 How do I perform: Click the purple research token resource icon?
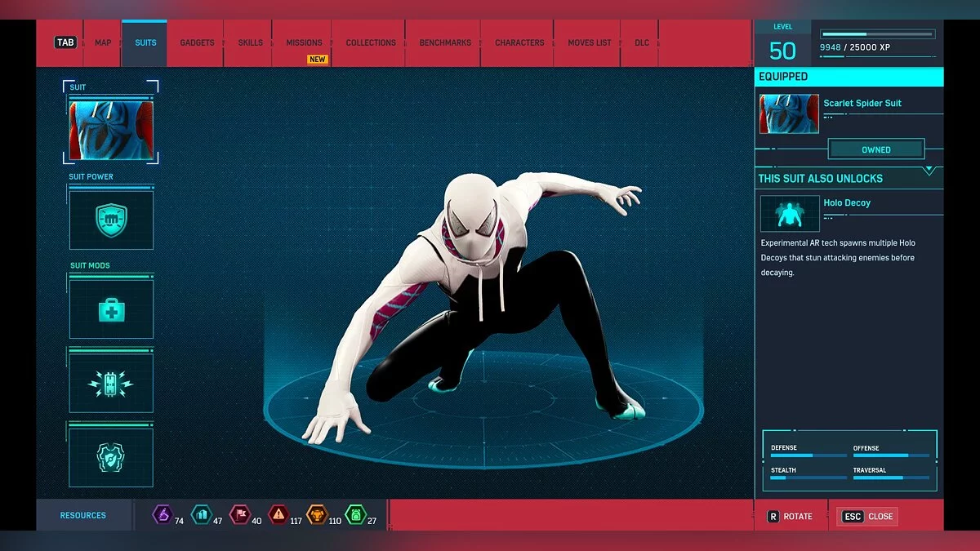point(163,515)
